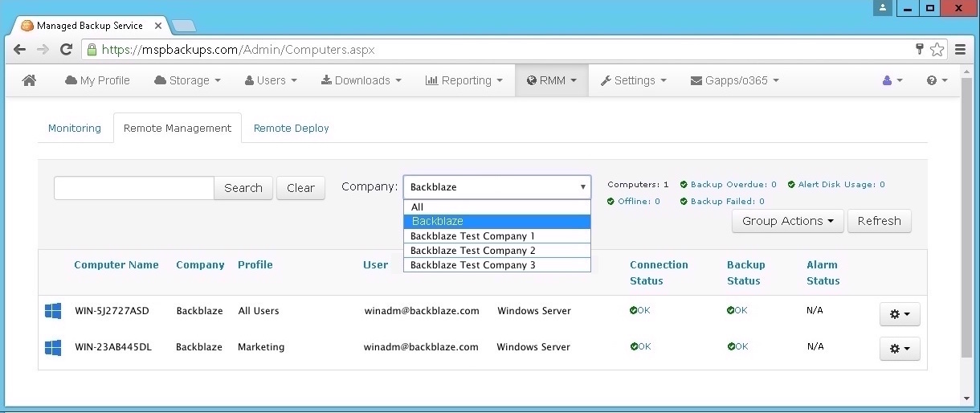Image resolution: width=980 pixels, height=413 pixels.
Task: Click the Backup Overdue green check indicator
Action: 729,185
